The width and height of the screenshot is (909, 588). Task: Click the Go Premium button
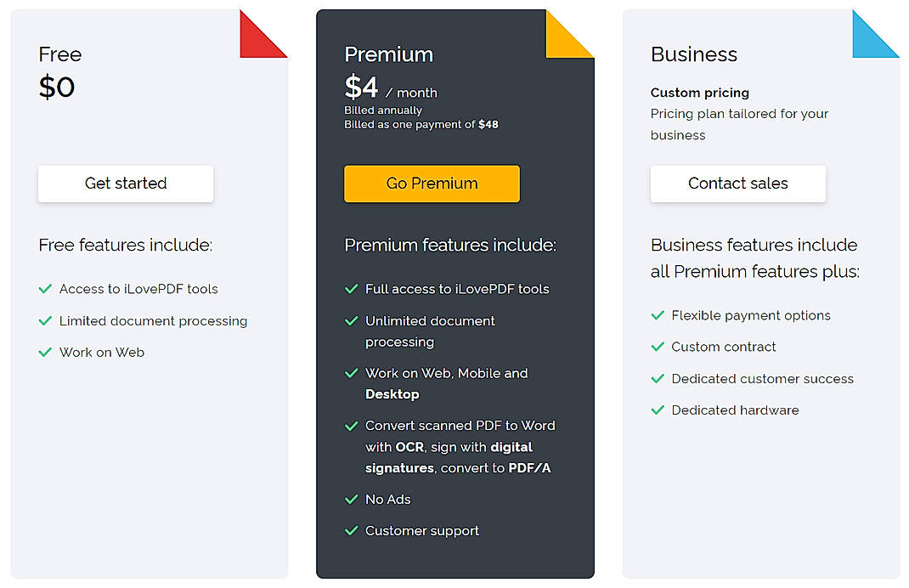point(432,184)
